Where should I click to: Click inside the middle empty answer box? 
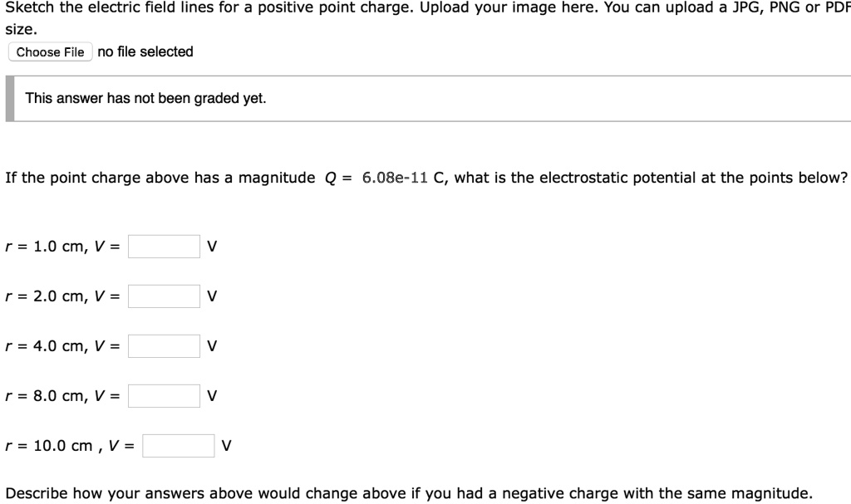164,345
